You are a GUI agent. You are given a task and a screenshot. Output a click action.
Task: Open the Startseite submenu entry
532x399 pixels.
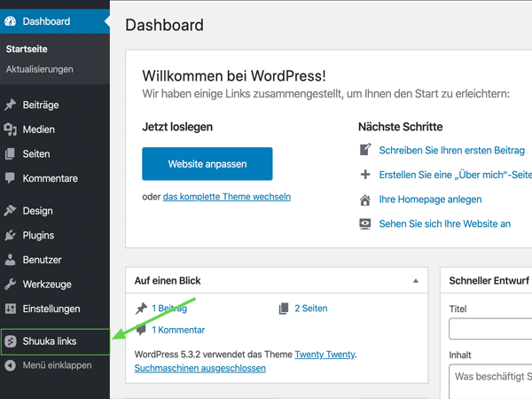(x=27, y=49)
